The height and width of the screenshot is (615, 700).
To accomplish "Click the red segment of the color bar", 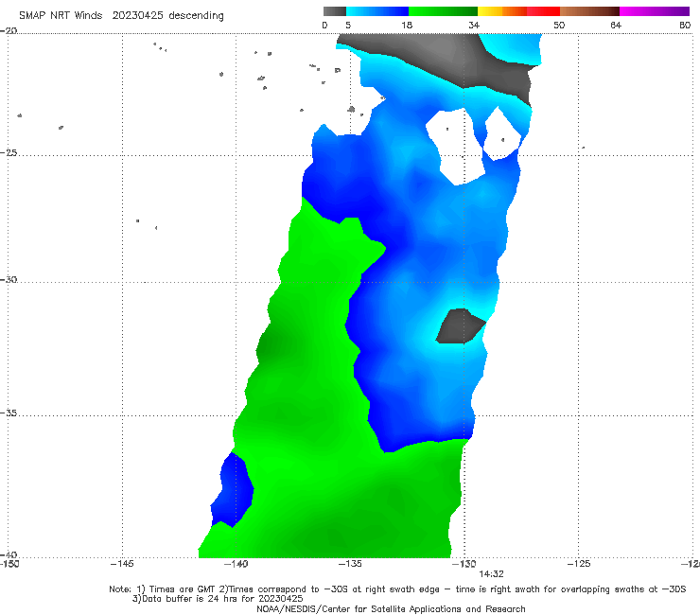I will click(543, 11).
